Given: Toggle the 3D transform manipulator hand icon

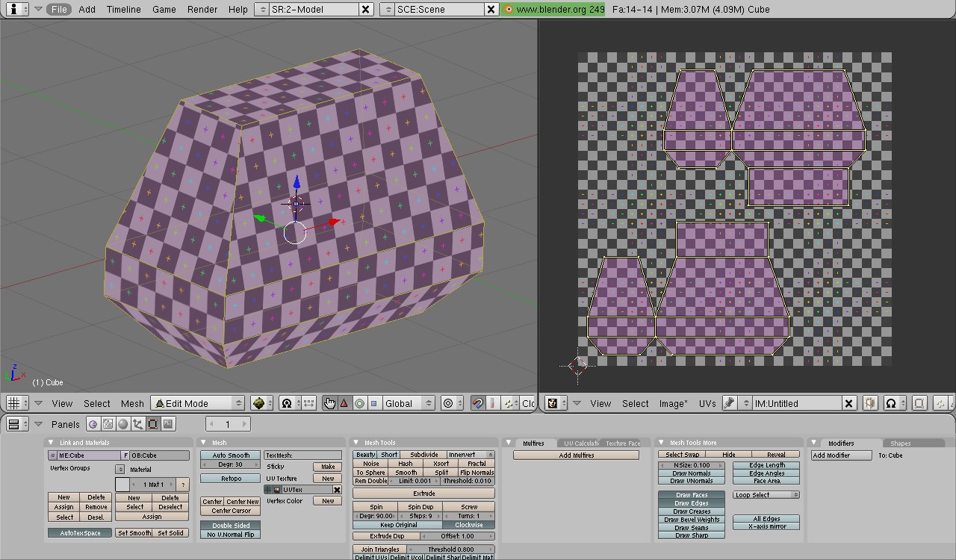Looking at the screenshot, I should pyautogui.click(x=329, y=403).
